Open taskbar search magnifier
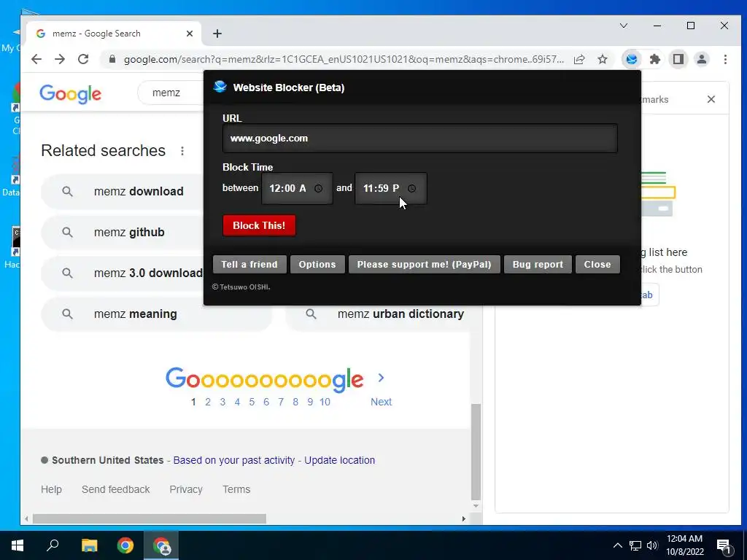 click(53, 545)
